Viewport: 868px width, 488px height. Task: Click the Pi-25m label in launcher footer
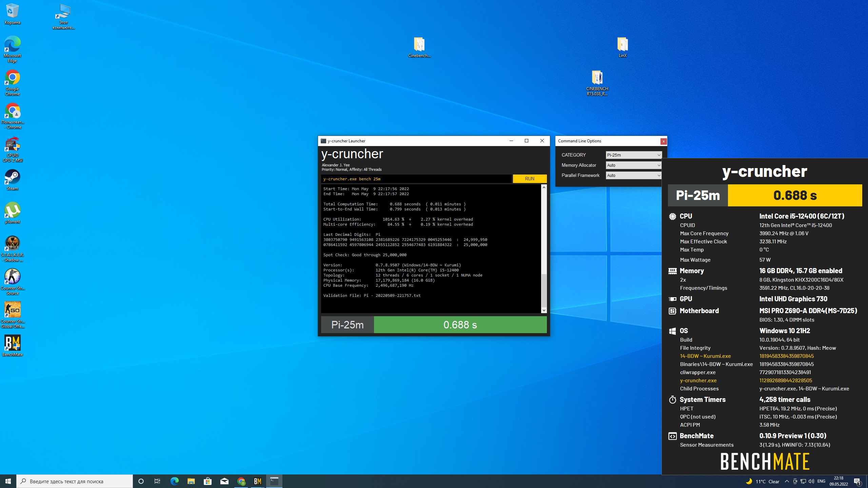pos(347,325)
